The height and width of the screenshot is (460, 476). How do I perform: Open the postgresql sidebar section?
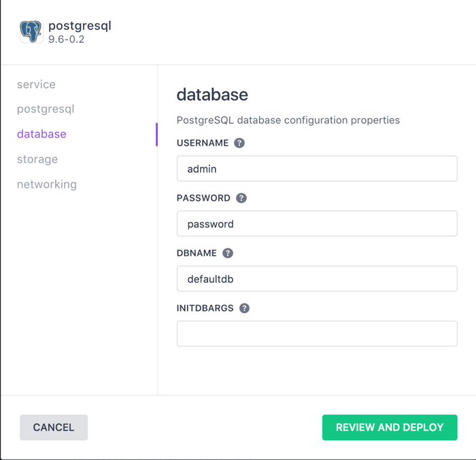tap(46, 109)
